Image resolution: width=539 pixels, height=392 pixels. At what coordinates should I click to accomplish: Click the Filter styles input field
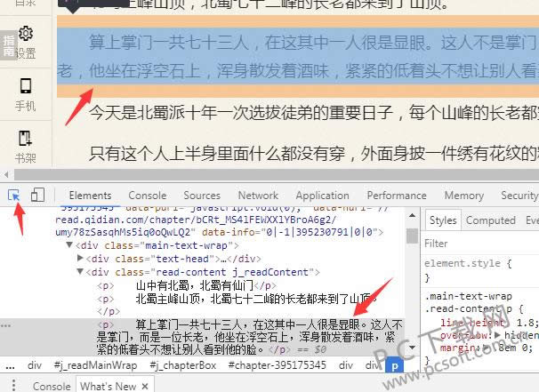tap(479, 243)
